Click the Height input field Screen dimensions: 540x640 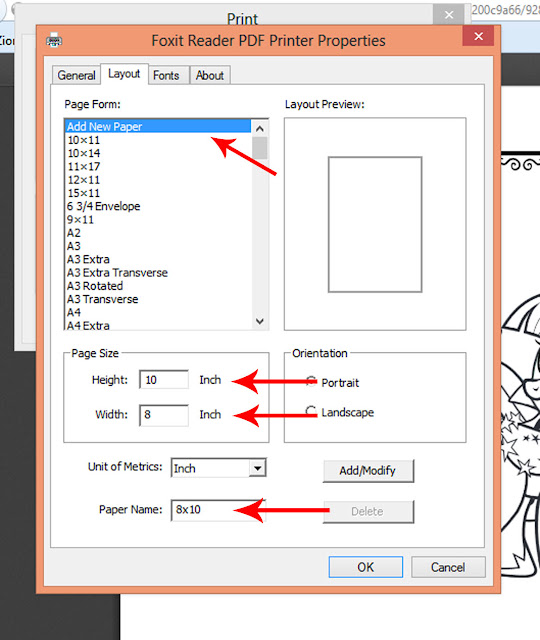click(164, 380)
